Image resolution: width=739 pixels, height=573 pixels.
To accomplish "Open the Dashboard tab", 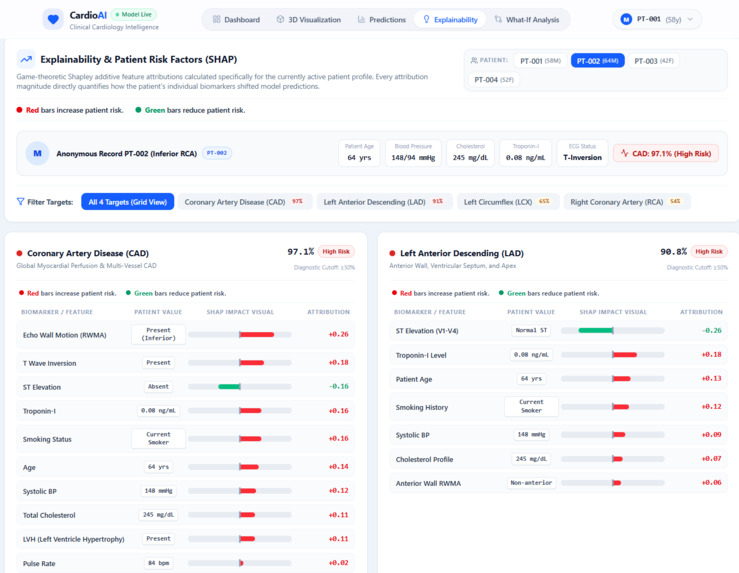I will click(x=236, y=19).
